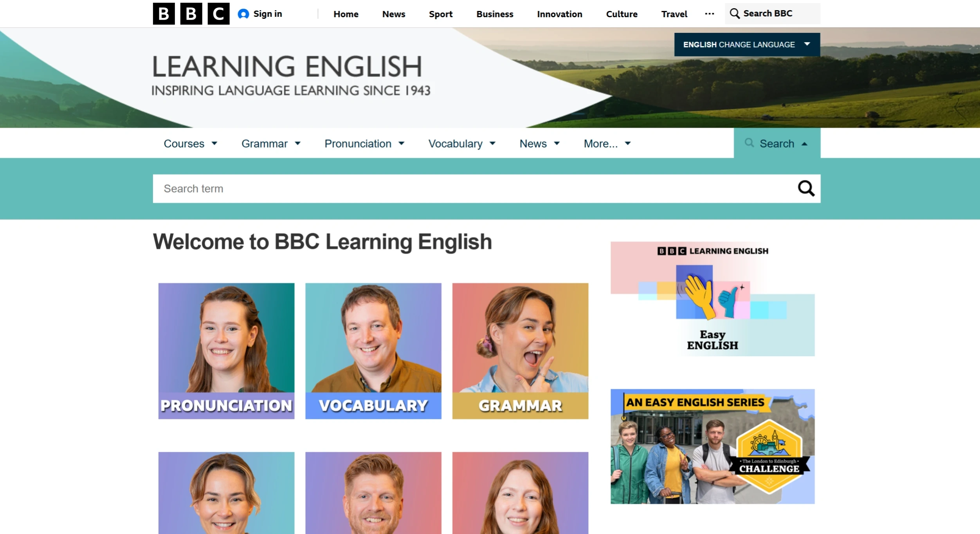
Task: Click the Learning English header title
Action: click(x=287, y=66)
